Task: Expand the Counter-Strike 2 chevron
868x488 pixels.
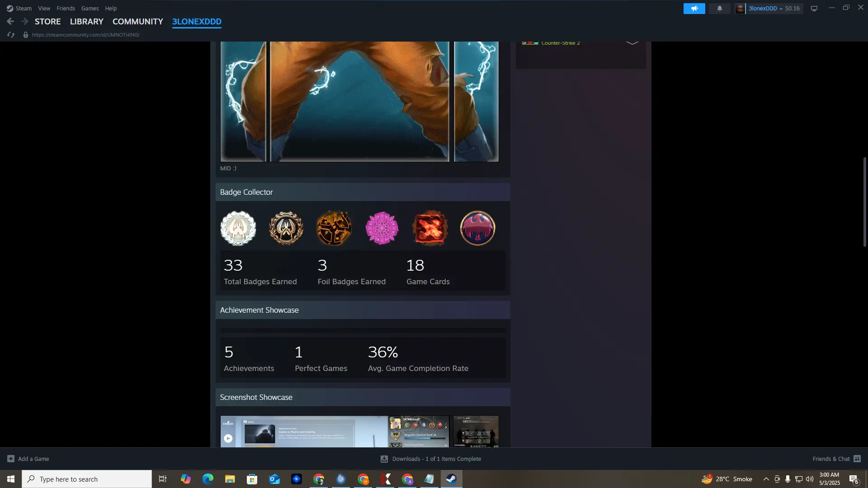Action: (x=632, y=42)
